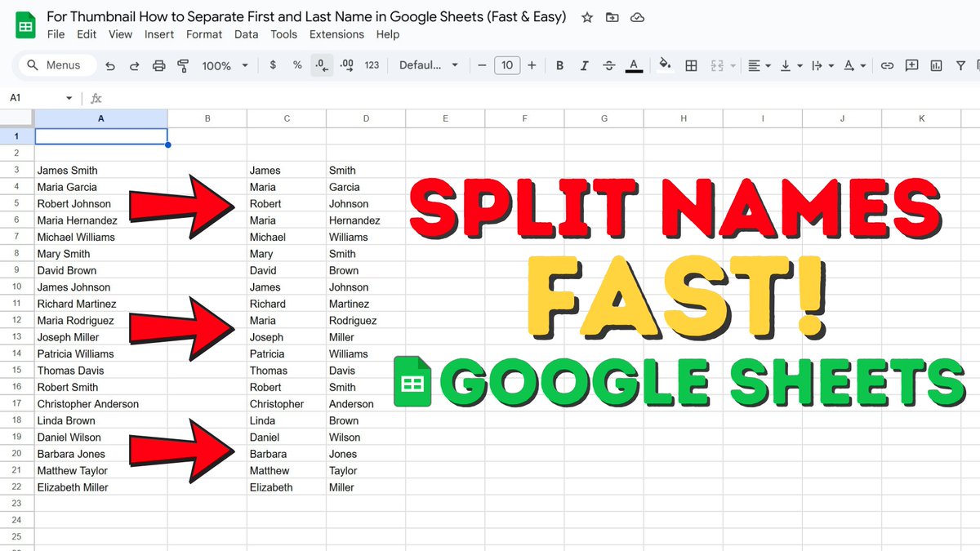Click the Menus search box
Screen dimensions: 980x551
(x=56, y=65)
